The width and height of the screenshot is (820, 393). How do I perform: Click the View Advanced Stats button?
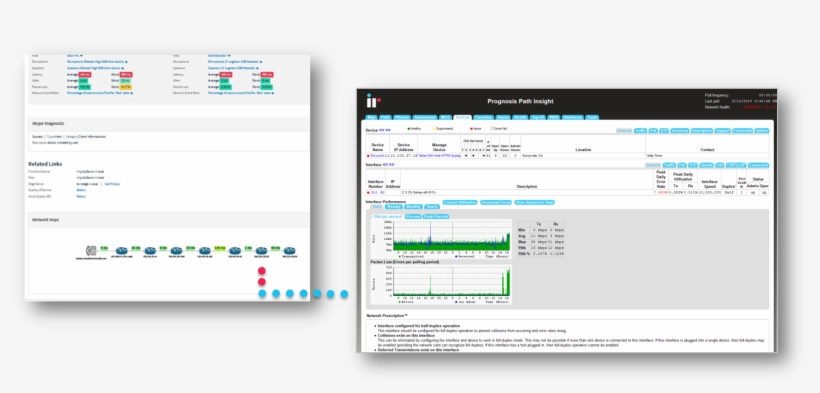click(x=534, y=203)
